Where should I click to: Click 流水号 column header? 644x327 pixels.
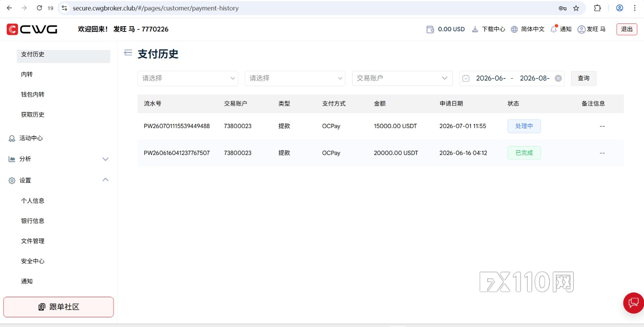click(x=153, y=103)
